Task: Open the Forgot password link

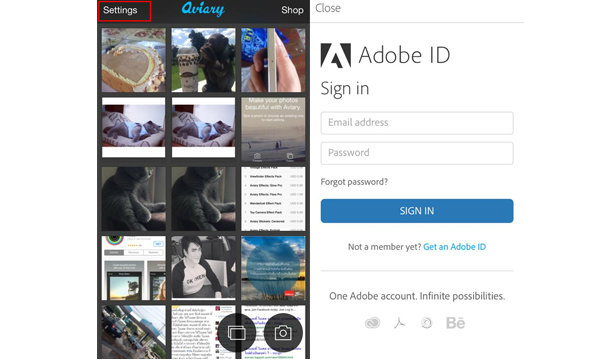Action: [x=354, y=182]
